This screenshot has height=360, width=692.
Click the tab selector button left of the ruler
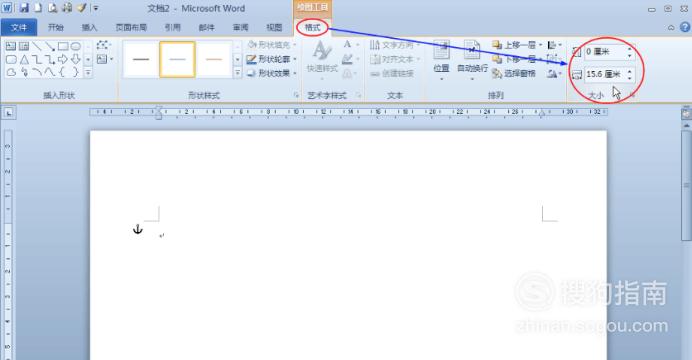click(x=8, y=113)
